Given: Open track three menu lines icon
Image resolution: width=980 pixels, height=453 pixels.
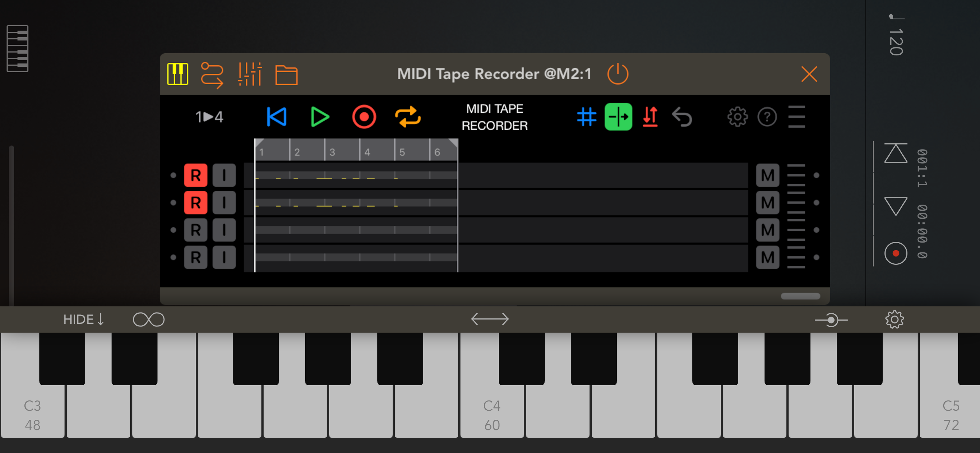Looking at the screenshot, I should click(796, 230).
